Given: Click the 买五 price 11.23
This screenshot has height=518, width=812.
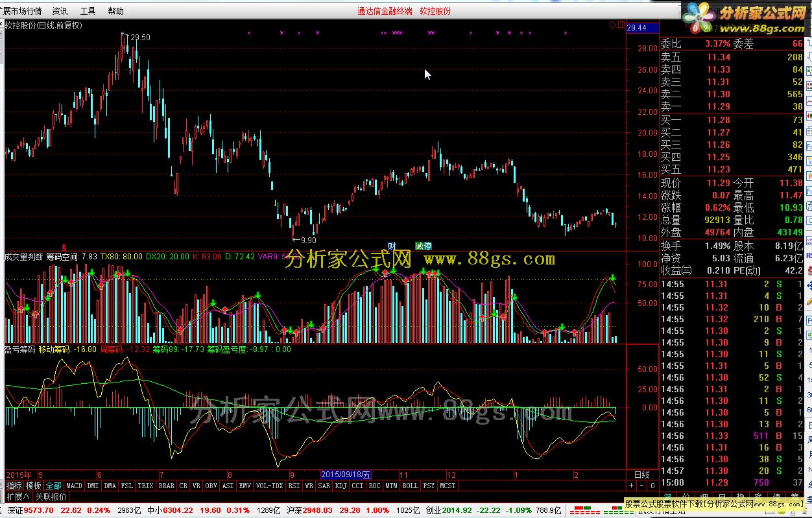Looking at the screenshot, I should point(719,170).
